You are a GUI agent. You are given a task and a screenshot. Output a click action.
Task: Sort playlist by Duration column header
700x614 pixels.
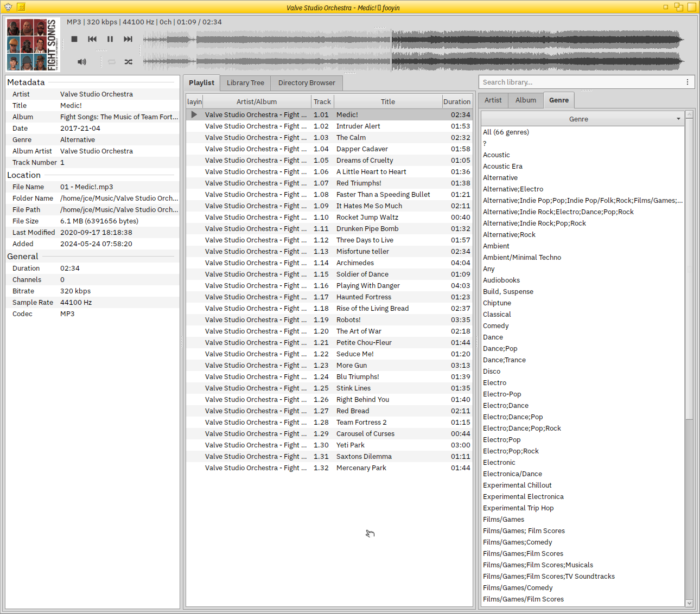457,101
